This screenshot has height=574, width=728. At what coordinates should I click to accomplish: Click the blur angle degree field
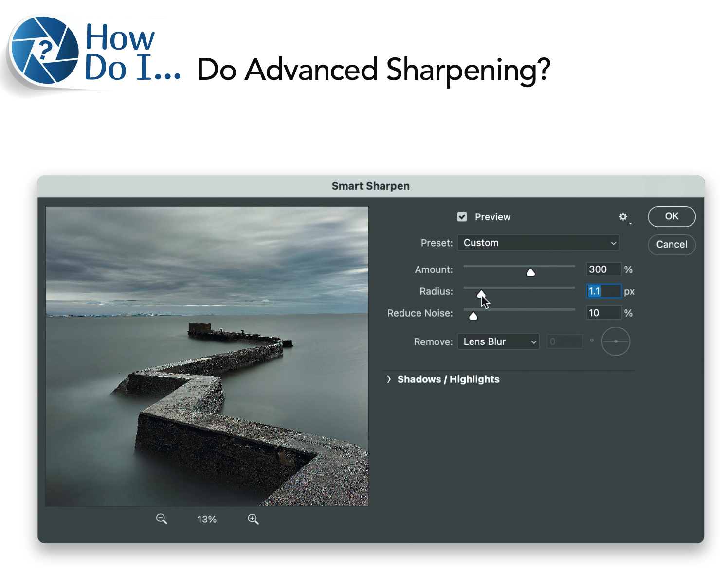tap(564, 341)
